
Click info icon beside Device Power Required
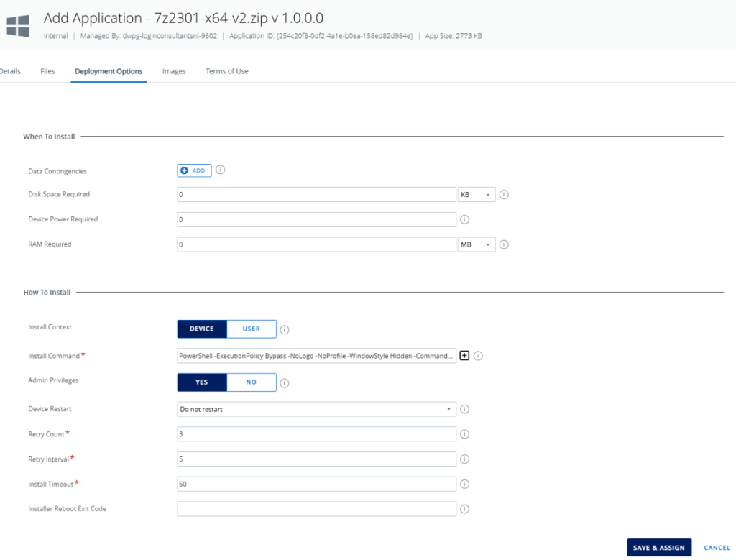[x=464, y=219]
